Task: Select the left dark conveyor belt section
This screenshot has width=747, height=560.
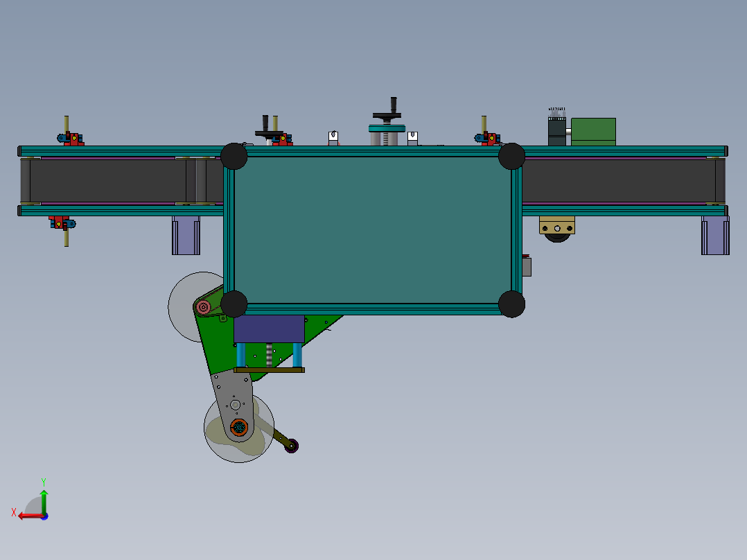Action: coord(107,180)
